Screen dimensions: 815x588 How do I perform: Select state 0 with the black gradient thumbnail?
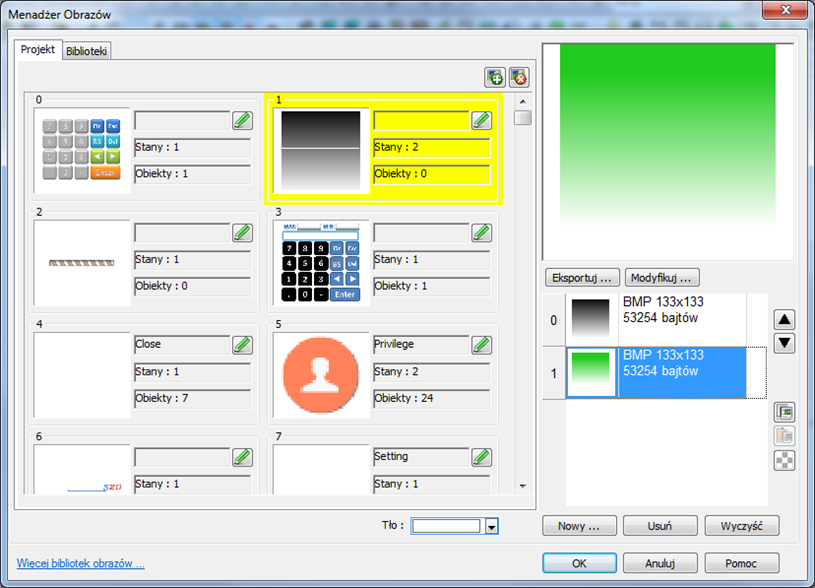point(590,319)
